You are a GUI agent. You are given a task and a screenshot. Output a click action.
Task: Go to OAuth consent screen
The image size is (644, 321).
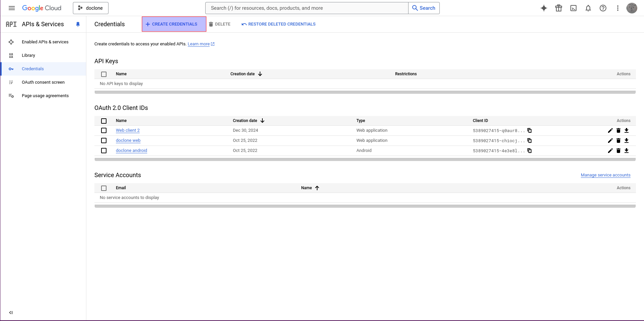[43, 82]
